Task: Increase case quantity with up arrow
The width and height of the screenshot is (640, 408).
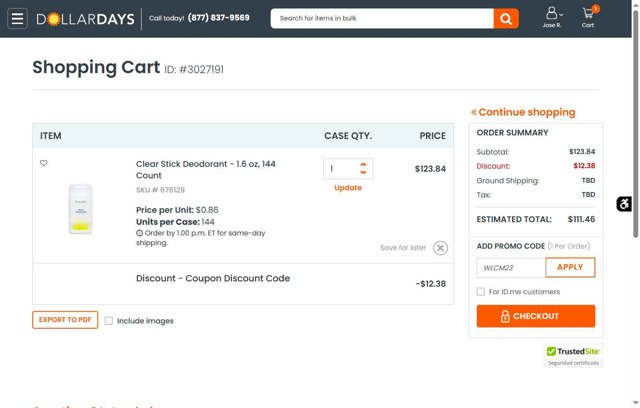Action: coord(363,164)
